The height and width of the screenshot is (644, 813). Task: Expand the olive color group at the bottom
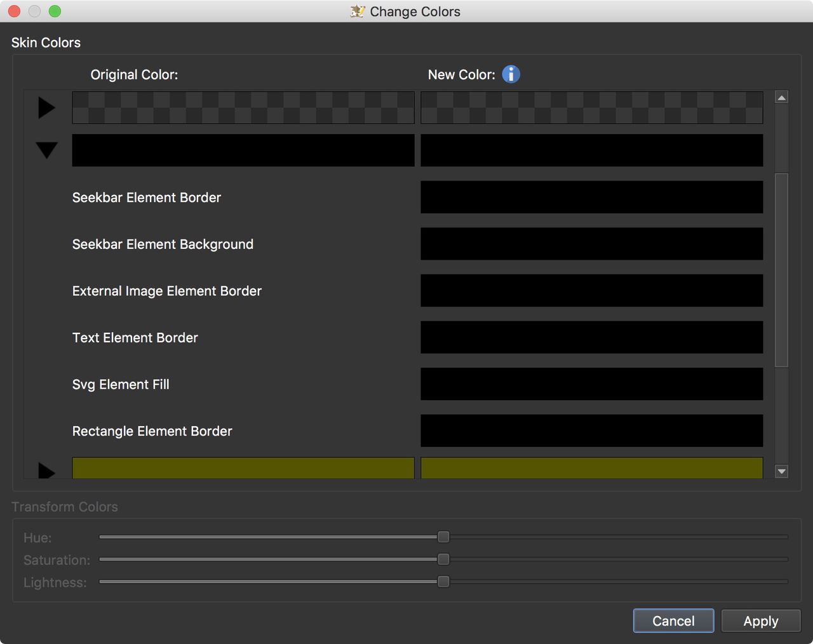pyautogui.click(x=46, y=471)
